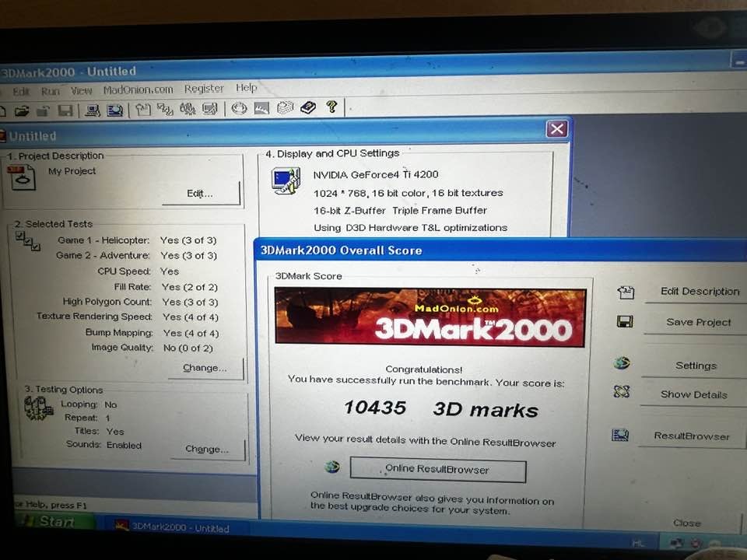Viewport: 747px width, 560px height.
Task: Click the floppy icon beside Save Project
Action: 625,321
